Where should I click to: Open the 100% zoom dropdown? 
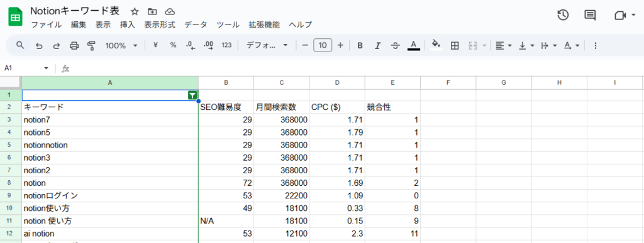pos(121,45)
